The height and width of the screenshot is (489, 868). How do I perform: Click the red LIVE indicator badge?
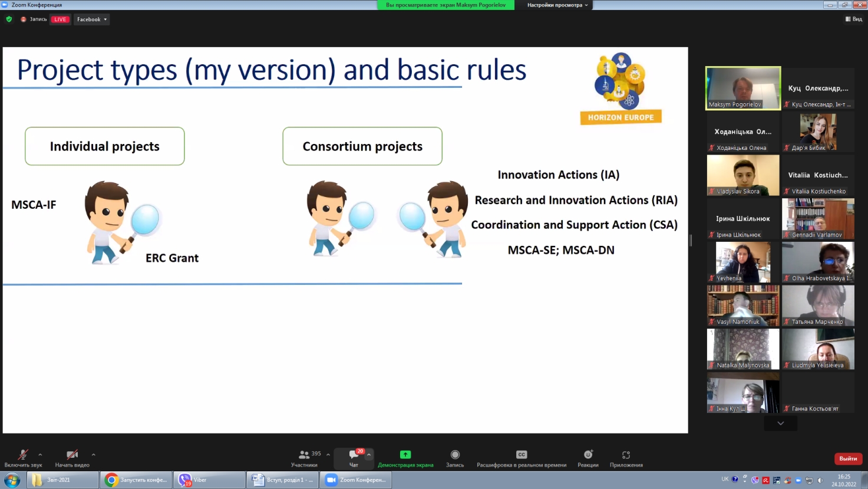coord(60,19)
